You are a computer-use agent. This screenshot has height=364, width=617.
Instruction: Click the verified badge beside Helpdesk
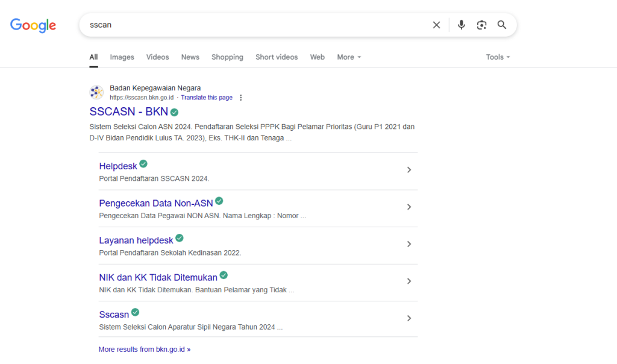click(x=143, y=164)
